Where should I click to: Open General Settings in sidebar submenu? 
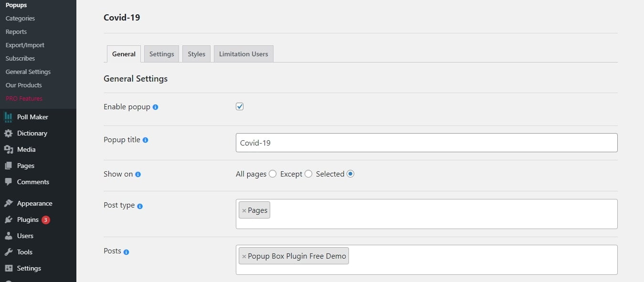tap(28, 72)
